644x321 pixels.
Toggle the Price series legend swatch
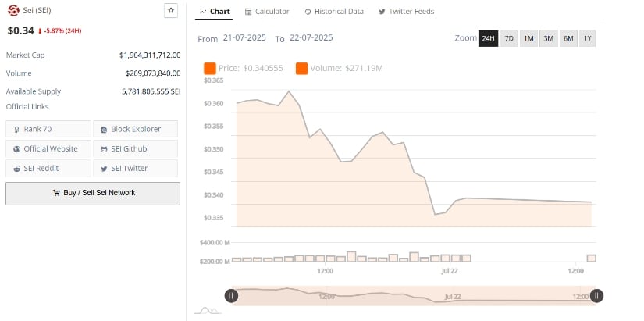pos(210,69)
